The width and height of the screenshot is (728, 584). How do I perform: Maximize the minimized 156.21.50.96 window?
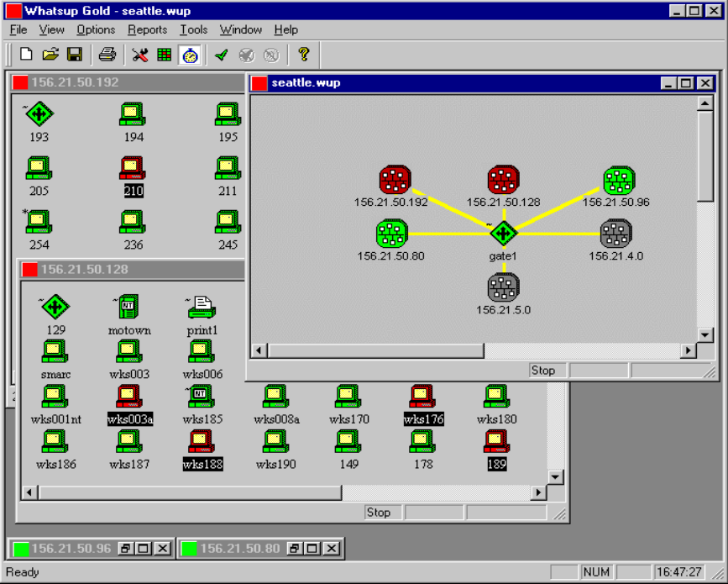(x=144, y=549)
